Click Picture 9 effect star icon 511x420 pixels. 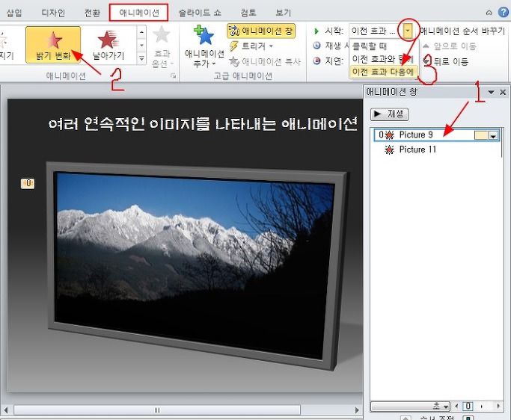click(390, 135)
